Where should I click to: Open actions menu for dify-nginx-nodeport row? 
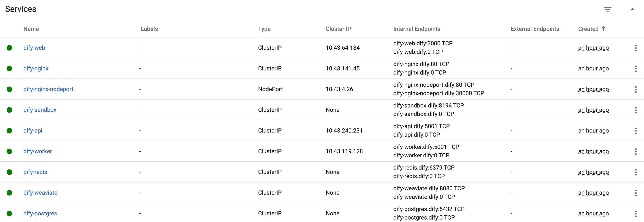(635, 89)
